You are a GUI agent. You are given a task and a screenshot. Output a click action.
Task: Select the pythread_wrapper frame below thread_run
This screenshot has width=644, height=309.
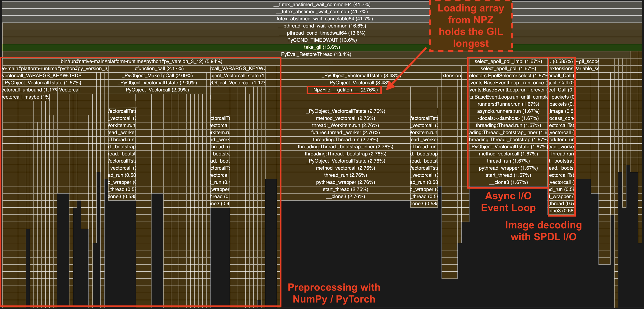tap(344, 182)
